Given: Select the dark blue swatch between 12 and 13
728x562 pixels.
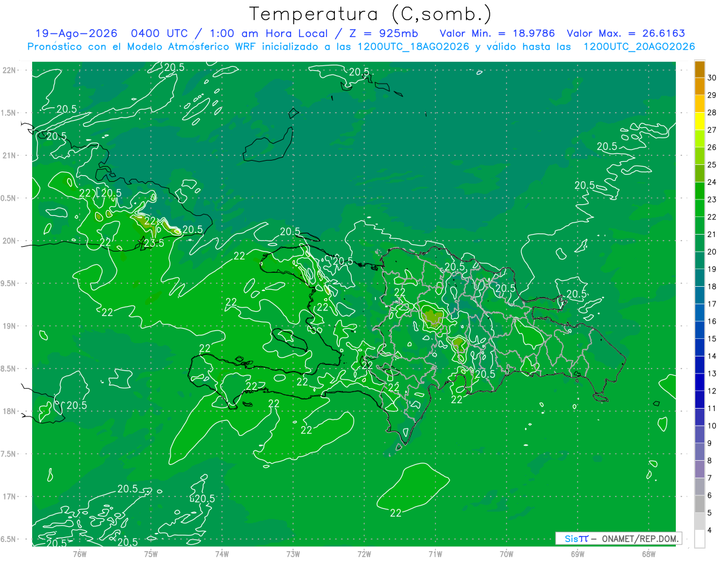Looking at the screenshot, I should point(699,382).
